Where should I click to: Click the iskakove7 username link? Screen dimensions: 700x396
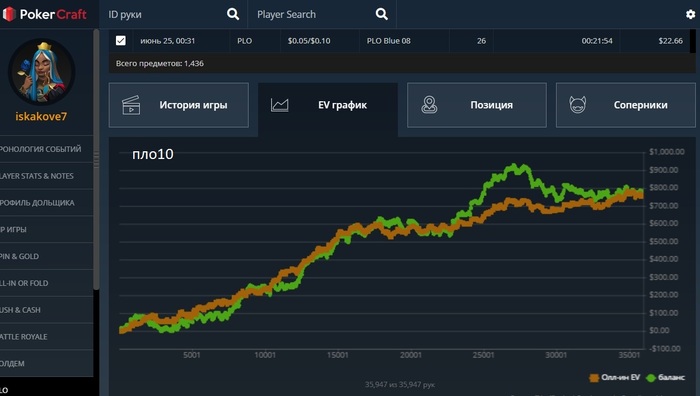(41, 117)
